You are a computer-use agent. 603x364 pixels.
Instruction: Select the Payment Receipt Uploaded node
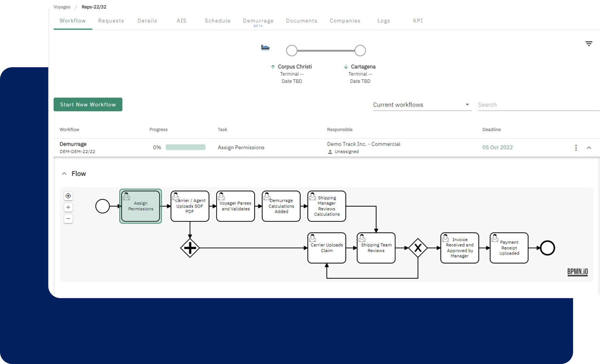(509, 248)
